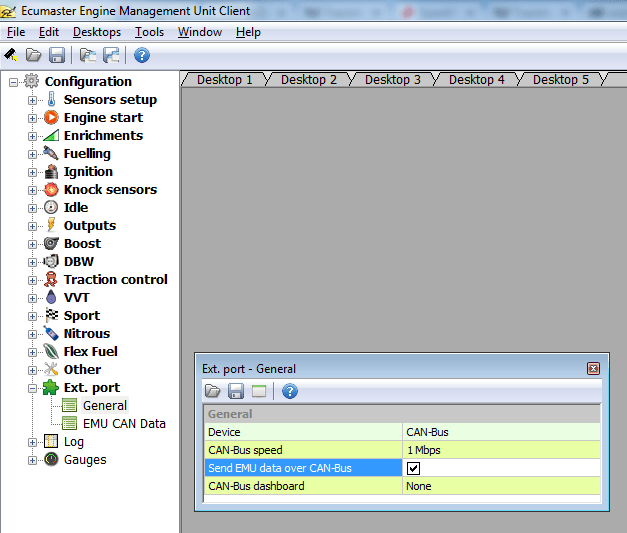Expand the Engine start node
The image size is (627, 533).
point(32,118)
